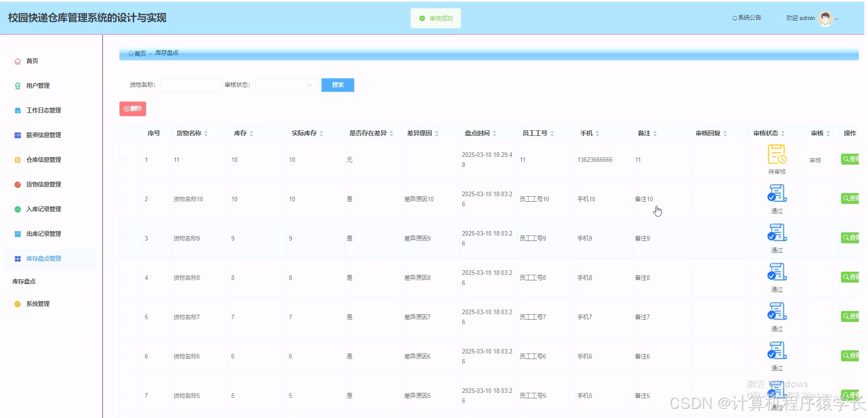This screenshot has width=868, height=418.
Task: Open the 仓库信息管理 icon
Action: (17, 160)
